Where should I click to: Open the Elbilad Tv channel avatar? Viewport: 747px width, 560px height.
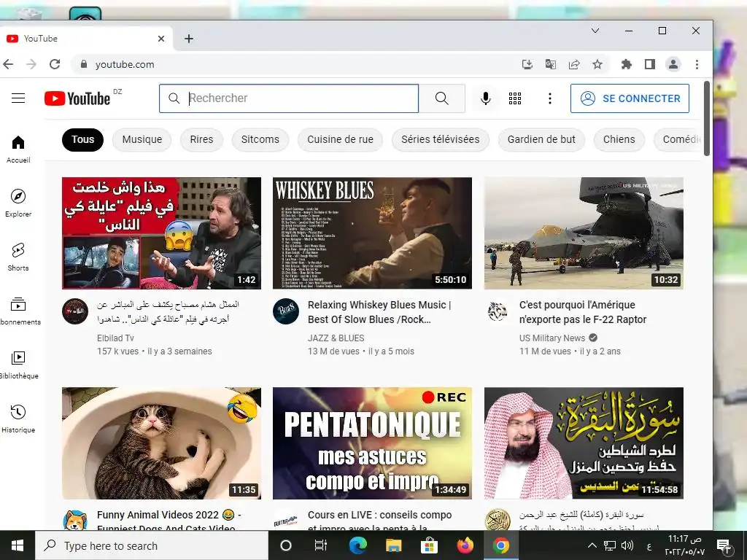click(75, 311)
